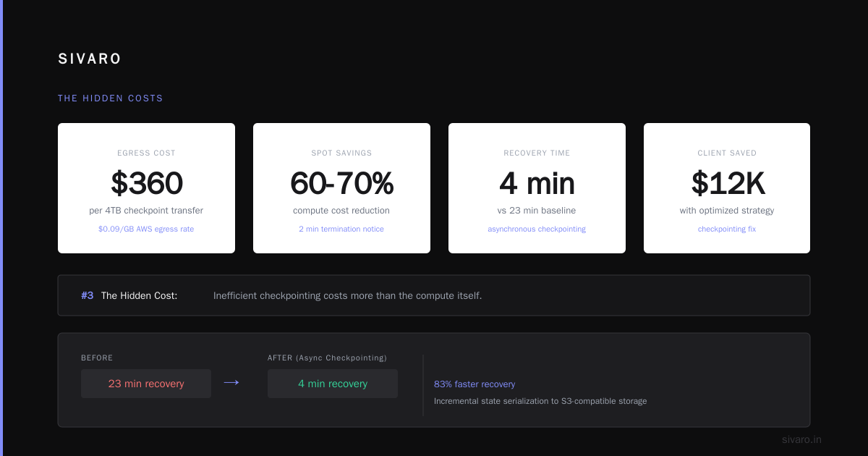The height and width of the screenshot is (456, 868).
Task: Click the Inefficient checkpointing costs statement
Action: [347, 295]
